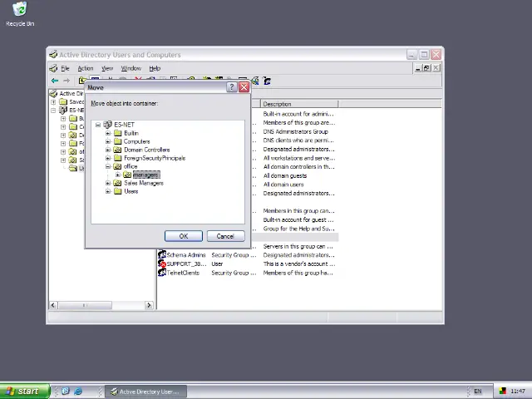532x399 pixels.
Task: Select the TelnetClients row name
Action: 183,273
